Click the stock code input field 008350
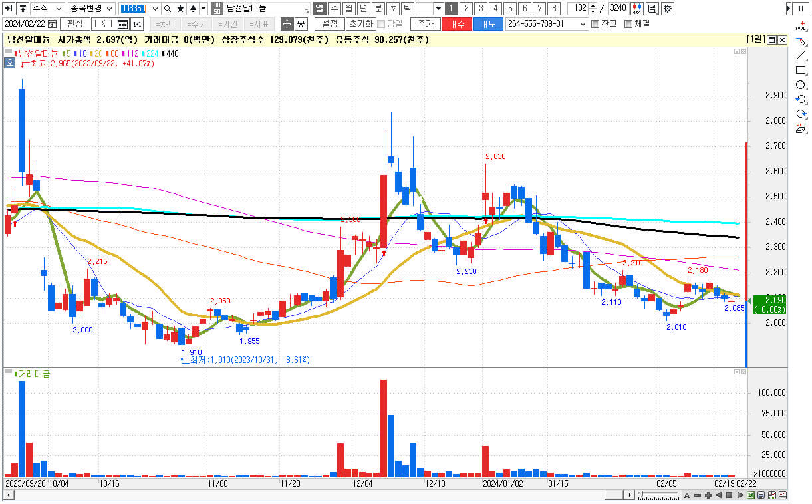Image resolution: width=812 pixels, height=504 pixels. tap(134, 9)
